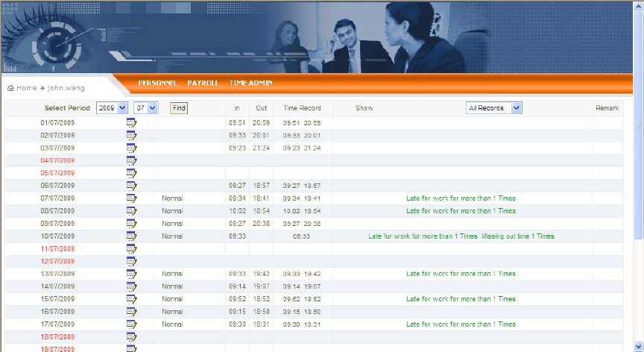
Task: Click john.wang breadcrumb link
Action: pyautogui.click(x=66, y=88)
